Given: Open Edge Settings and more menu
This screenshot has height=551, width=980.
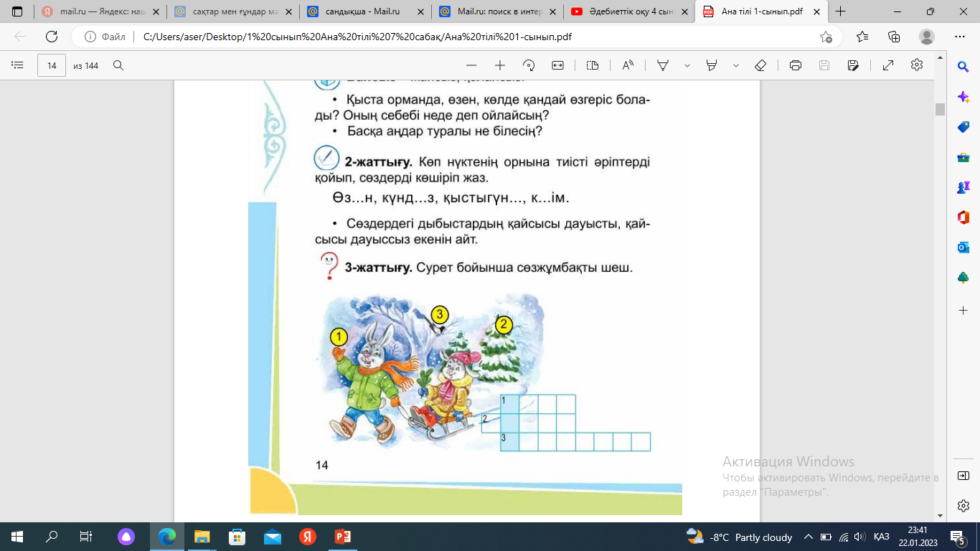Looking at the screenshot, I should click(960, 37).
